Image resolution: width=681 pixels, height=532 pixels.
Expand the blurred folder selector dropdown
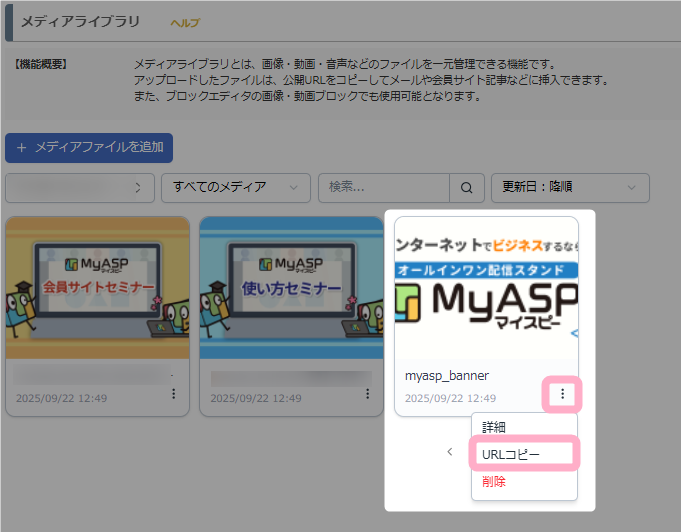[x=80, y=187]
